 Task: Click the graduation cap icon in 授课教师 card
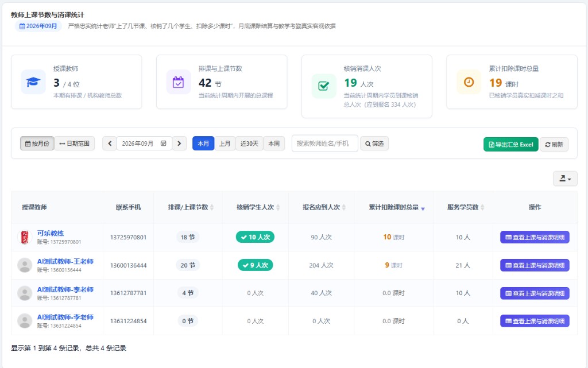click(33, 82)
